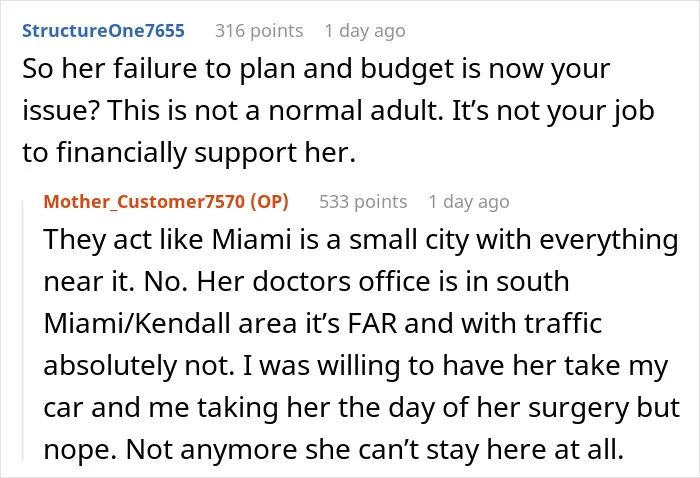Click the (OP) label next to username
Viewport: 700px width, 478px height.
point(270,202)
